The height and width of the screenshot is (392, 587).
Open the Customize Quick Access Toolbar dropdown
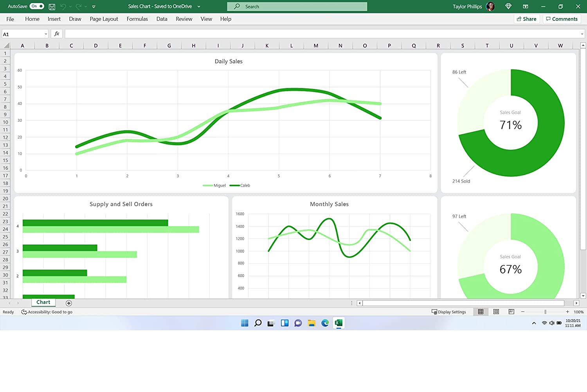[94, 7]
